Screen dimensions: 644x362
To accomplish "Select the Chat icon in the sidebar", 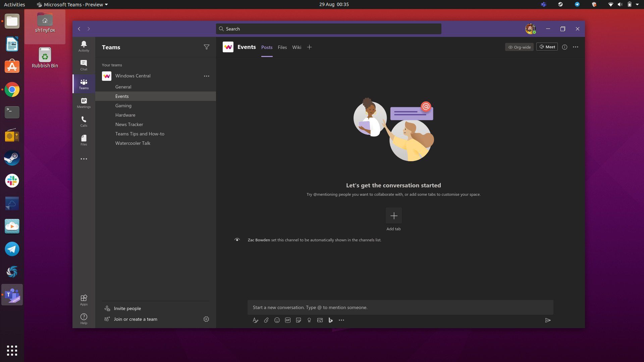I will (84, 65).
